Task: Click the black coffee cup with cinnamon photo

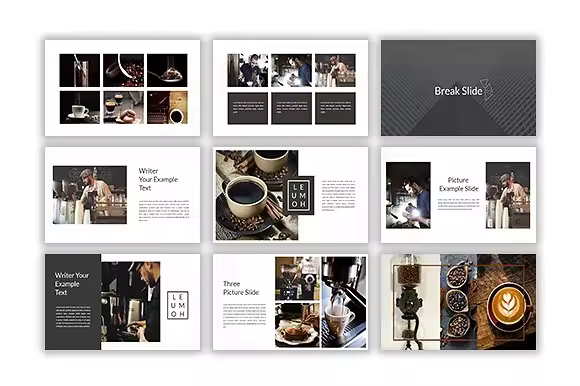Action: click(x=257, y=195)
